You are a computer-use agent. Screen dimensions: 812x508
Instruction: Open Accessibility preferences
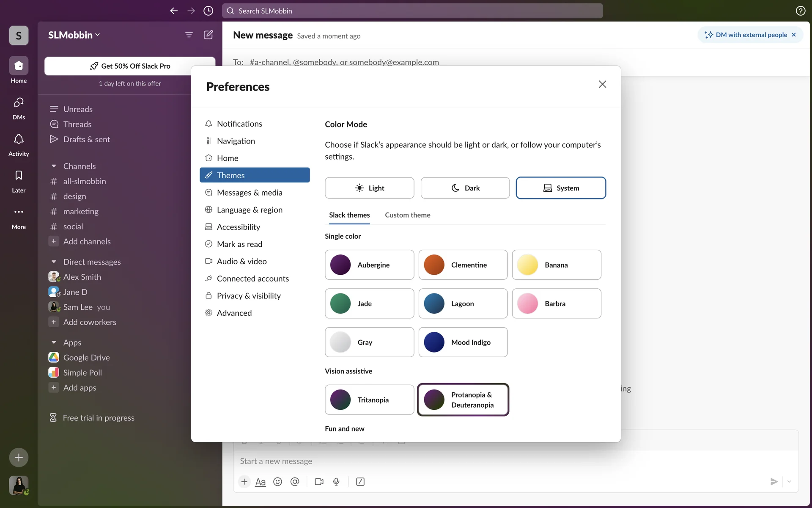(238, 227)
